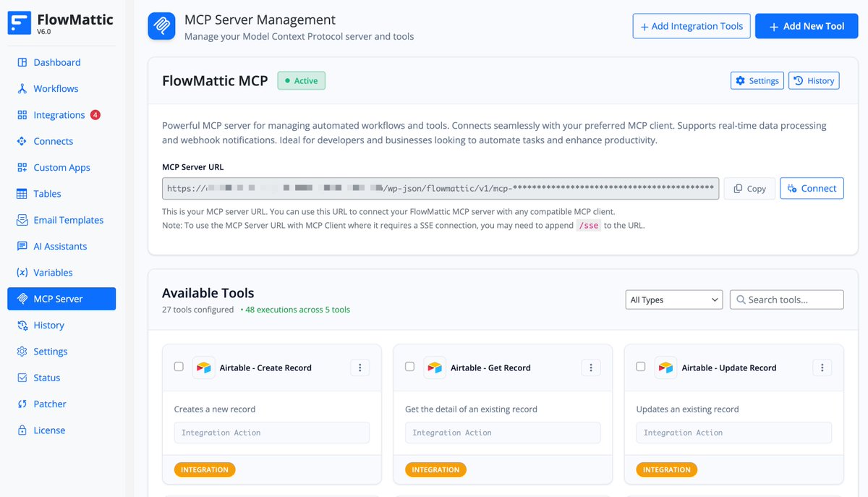Click the 'Available Tools' heading
Viewport: 868px width, 497px height.
point(208,293)
